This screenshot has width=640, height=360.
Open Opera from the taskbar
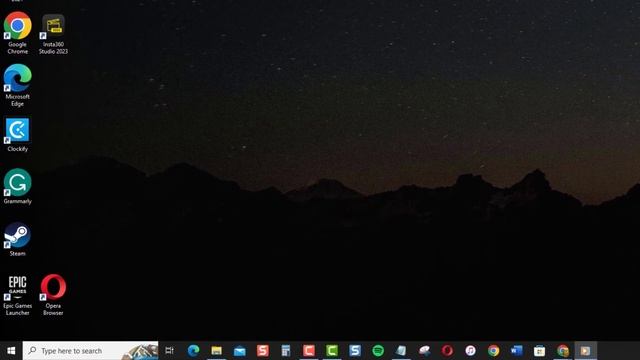click(447, 351)
